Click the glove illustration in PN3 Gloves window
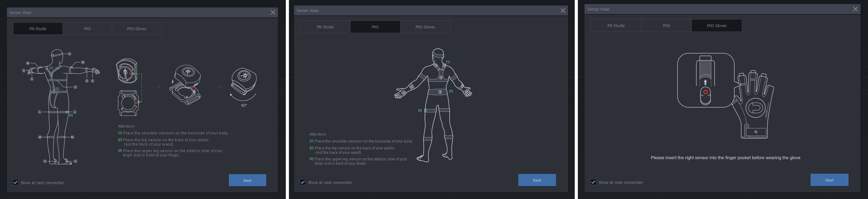Image resolution: width=868 pixels, height=199 pixels. [753, 105]
